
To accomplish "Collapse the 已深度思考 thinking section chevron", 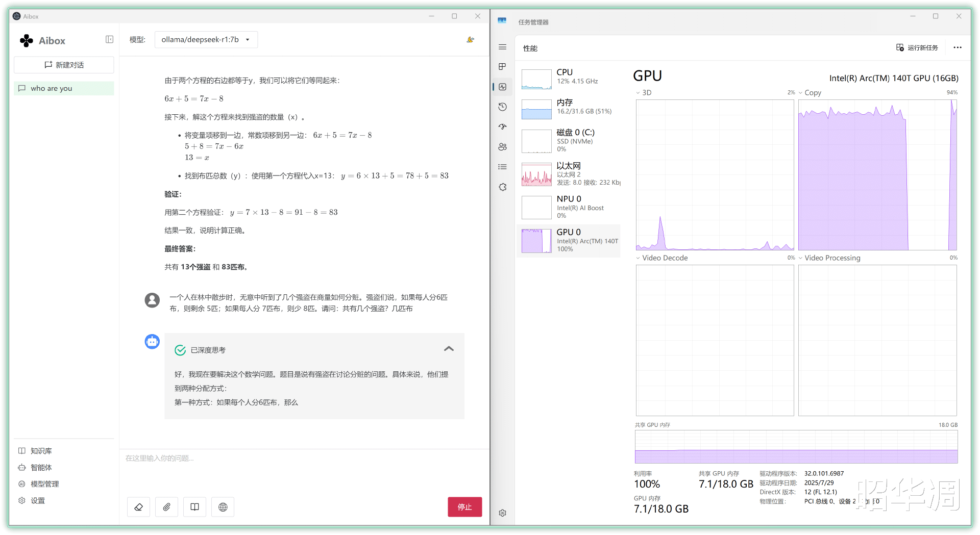I will [449, 349].
